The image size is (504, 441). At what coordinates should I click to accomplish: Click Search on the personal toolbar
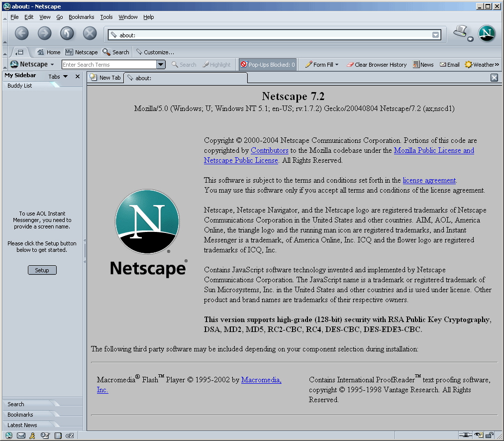pos(116,52)
